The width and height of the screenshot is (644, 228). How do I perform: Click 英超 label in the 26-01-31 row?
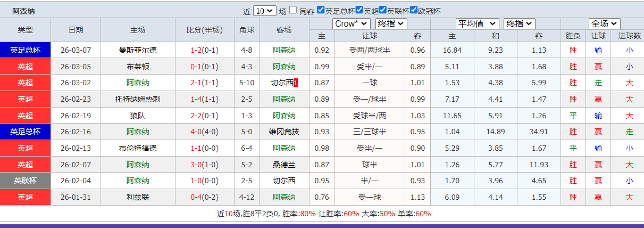coord(25,197)
